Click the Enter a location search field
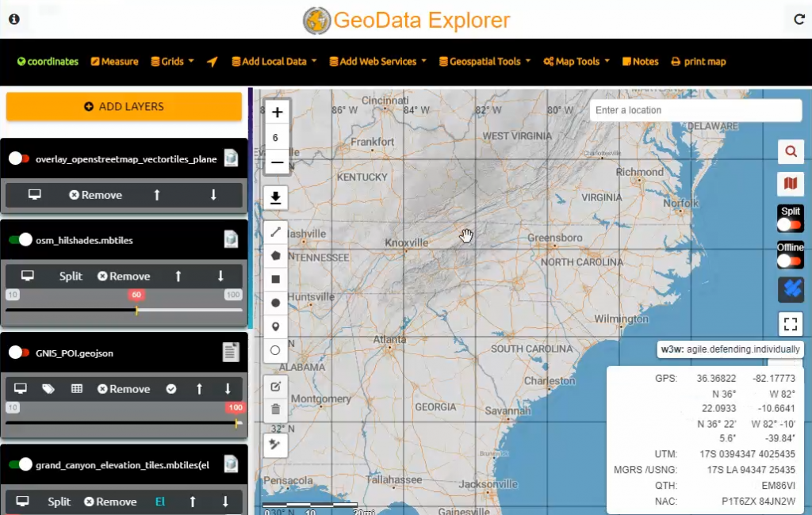Image resolution: width=812 pixels, height=515 pixels. (695, 110)
